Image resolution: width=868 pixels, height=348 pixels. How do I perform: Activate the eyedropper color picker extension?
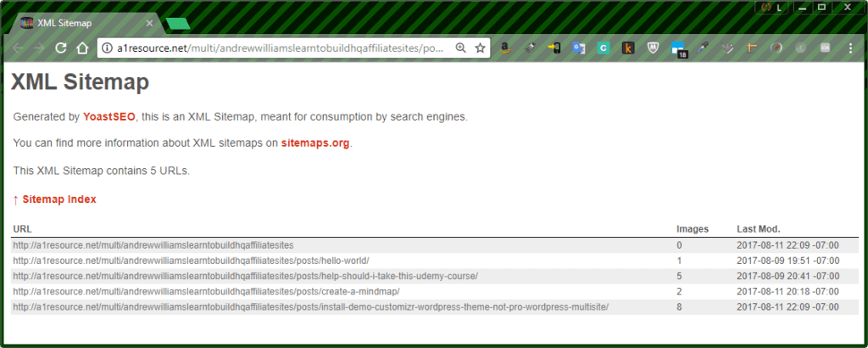702,48
